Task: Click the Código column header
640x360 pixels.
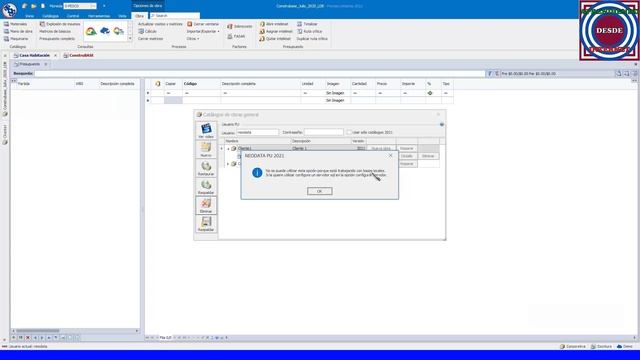Action: click(201, 84)
